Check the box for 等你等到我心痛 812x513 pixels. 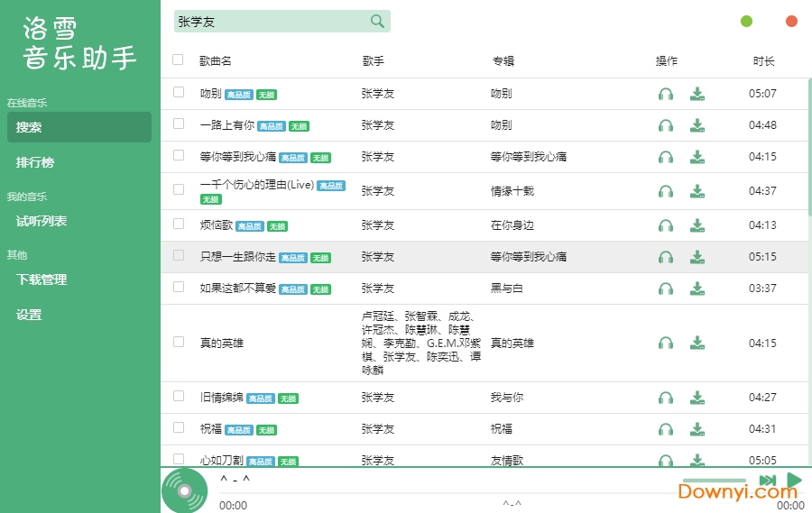click(x=179, y=155)
